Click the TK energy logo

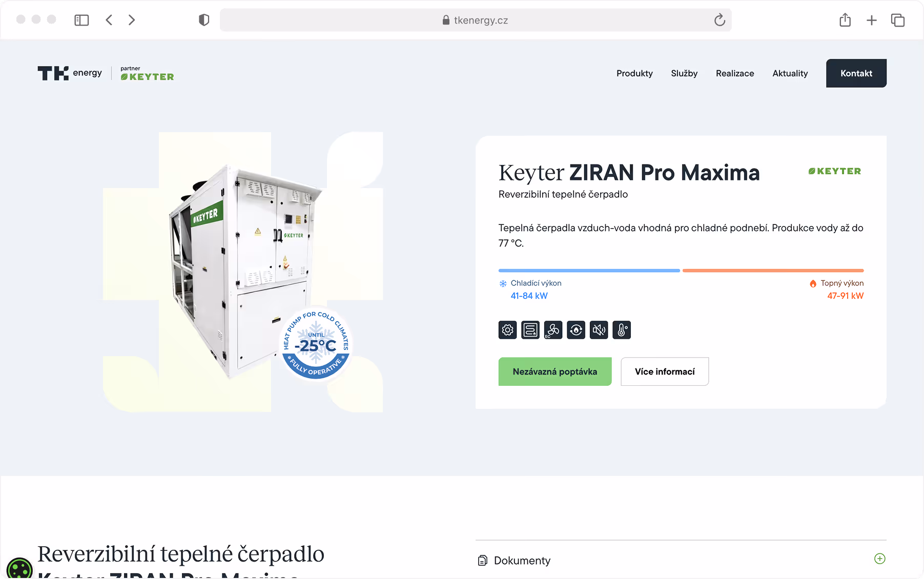[x=70, y=73]
